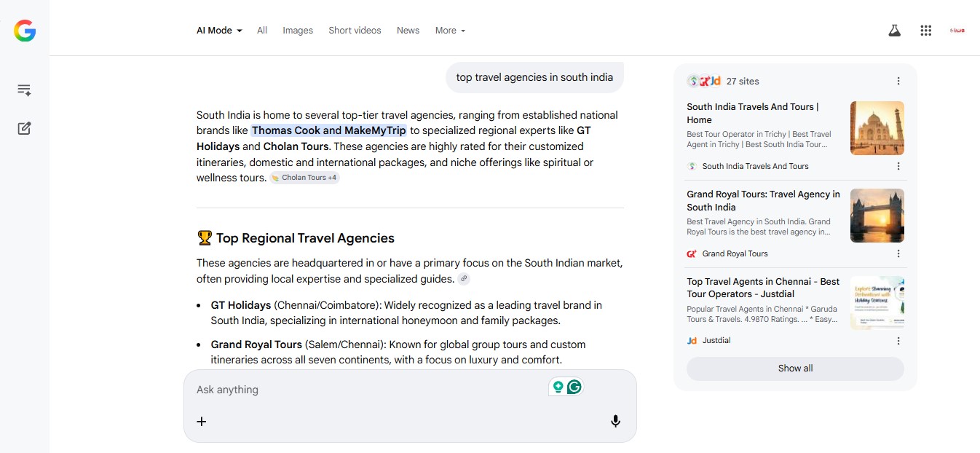Viewport: 980px width, 453px height.
Task: Click Grand Royal Tours favicon
Action: (x=692, y=253)
